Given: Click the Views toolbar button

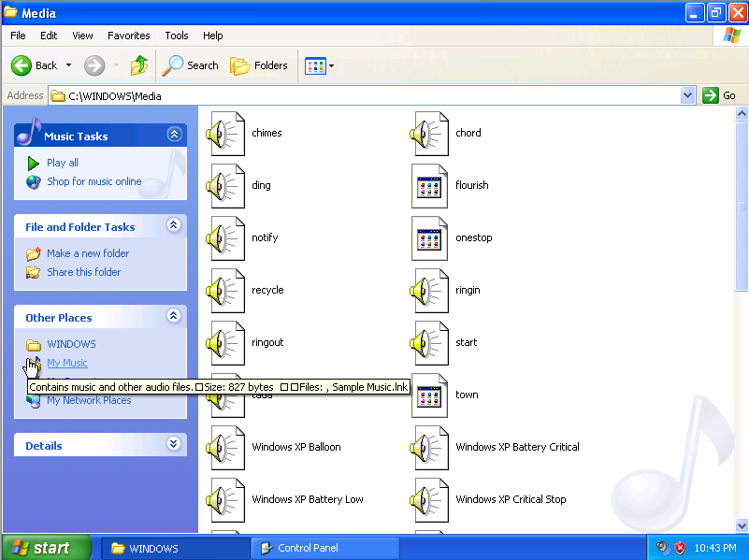Looking at the screenshot, I should click(x=315, y=65).
